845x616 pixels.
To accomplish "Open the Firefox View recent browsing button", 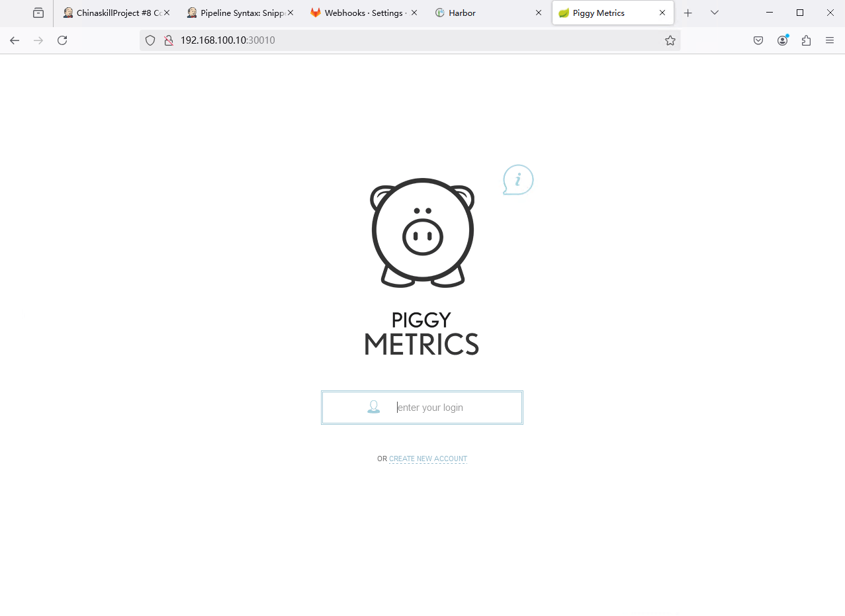I will [38, 13].
